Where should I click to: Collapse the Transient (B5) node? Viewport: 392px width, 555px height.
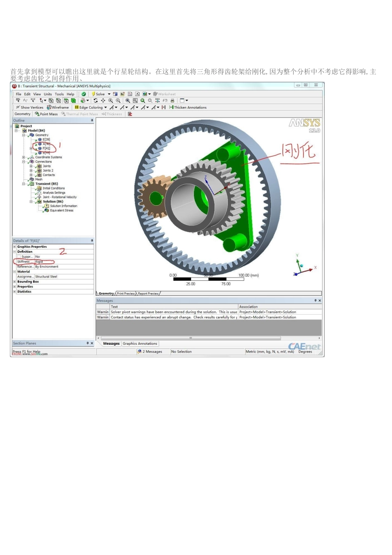tap(24, 184)
